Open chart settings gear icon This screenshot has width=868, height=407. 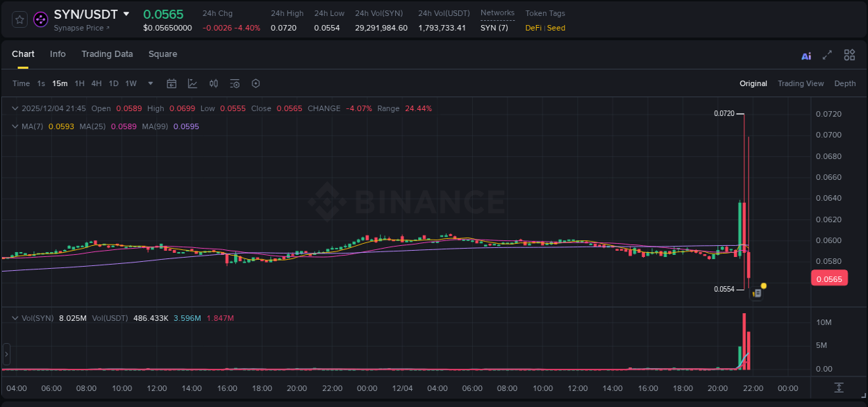click(x=256, y=83)
